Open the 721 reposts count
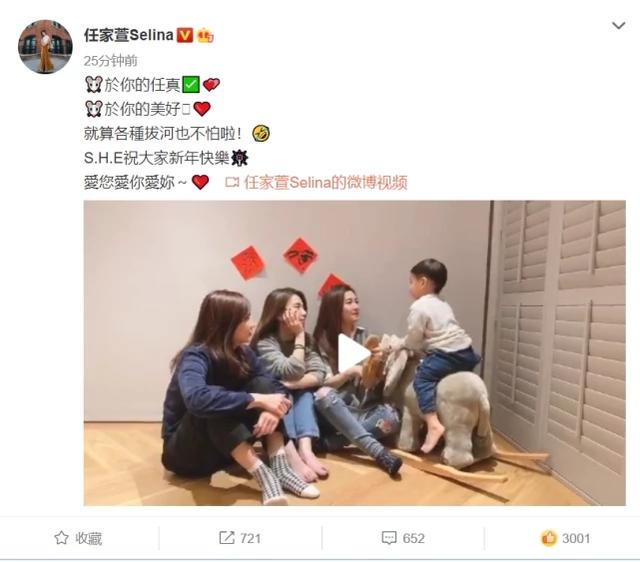 (x=250, y=538)
